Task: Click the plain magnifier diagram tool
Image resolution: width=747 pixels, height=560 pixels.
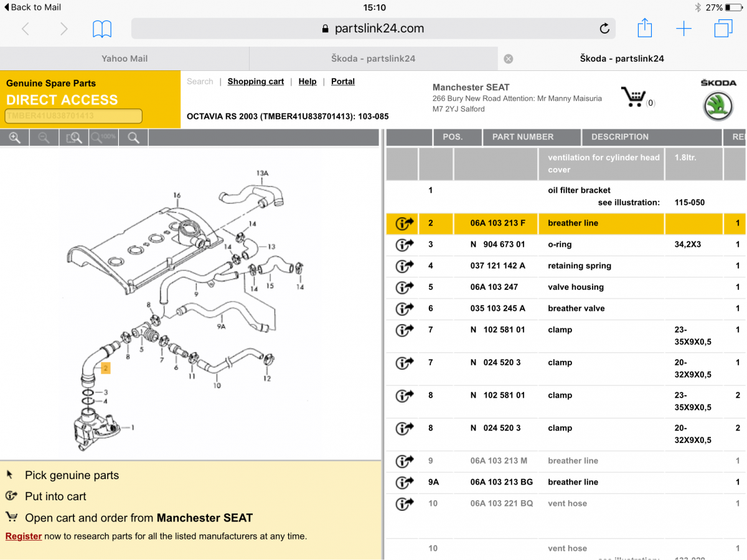Action: 133,138
